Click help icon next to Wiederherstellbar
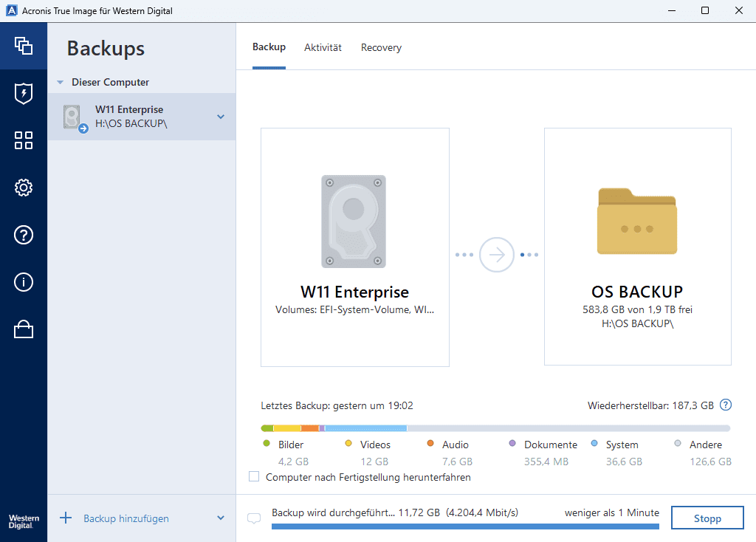Screen dimensions: 756x542 [x=726, y=405]
